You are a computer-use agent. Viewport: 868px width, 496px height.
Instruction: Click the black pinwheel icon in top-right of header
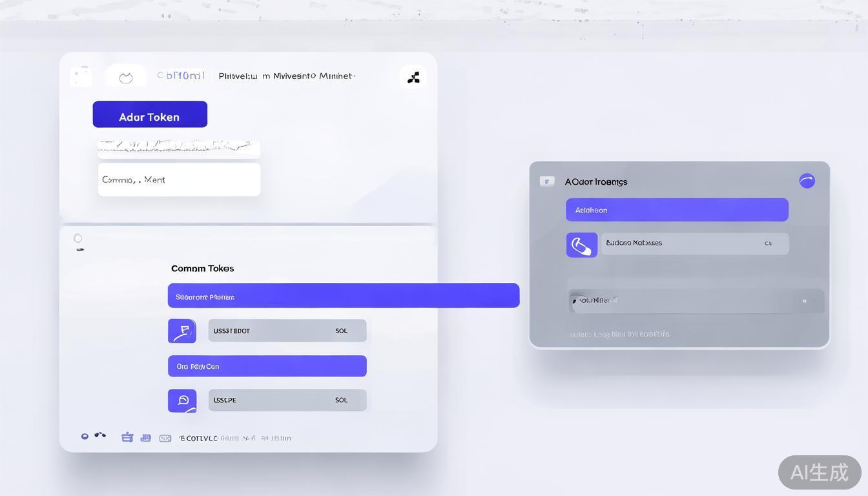pyautogui.click(x=413, y=77)
